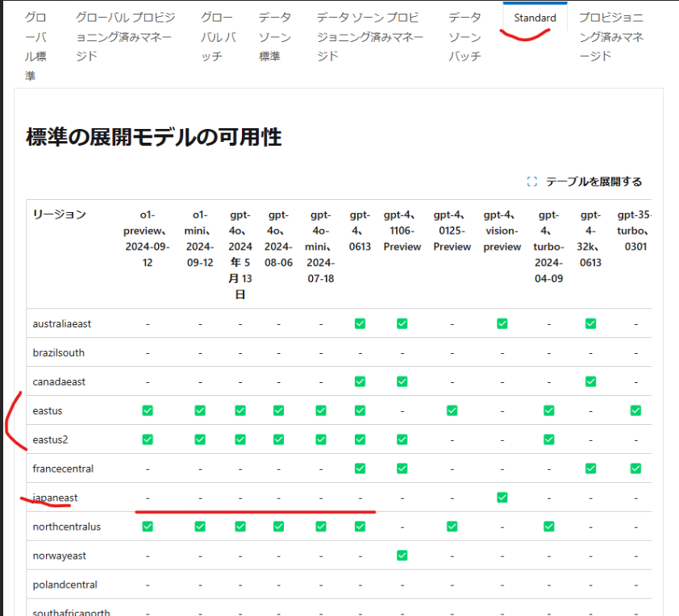Click northcentralus gpt-4 0125-Preview check mark
The width and height of the screenshot is (679, 616).
pyautogui.click(x=452, y=527)
